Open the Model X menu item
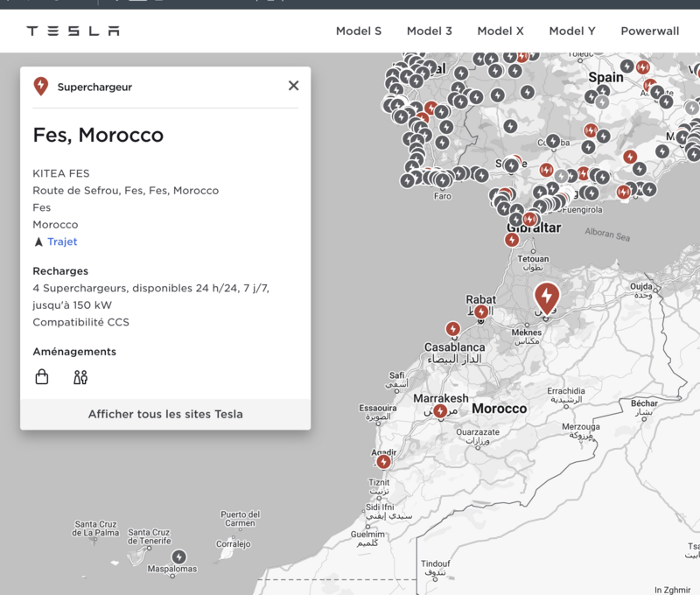Screen dimensions: 700x595 tap(500, 31)
